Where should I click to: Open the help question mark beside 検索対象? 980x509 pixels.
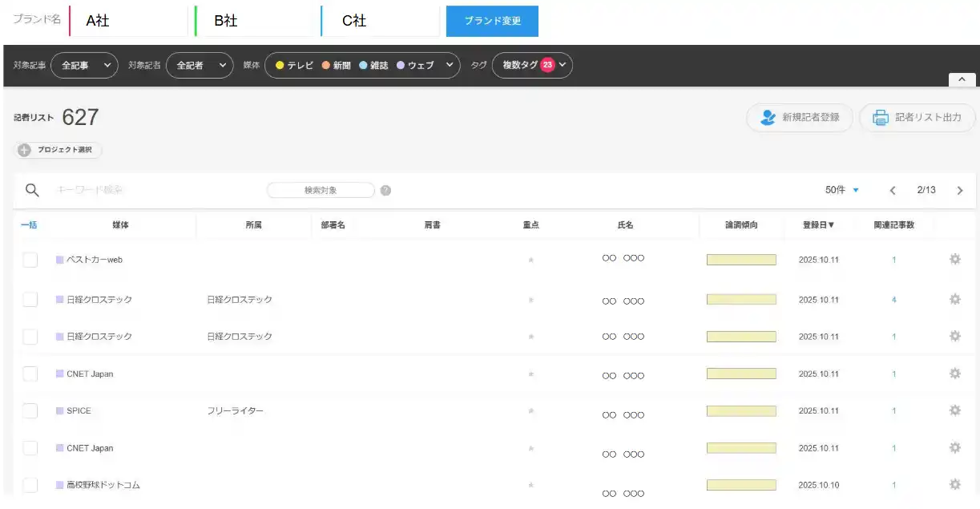(x=385, y=190)
